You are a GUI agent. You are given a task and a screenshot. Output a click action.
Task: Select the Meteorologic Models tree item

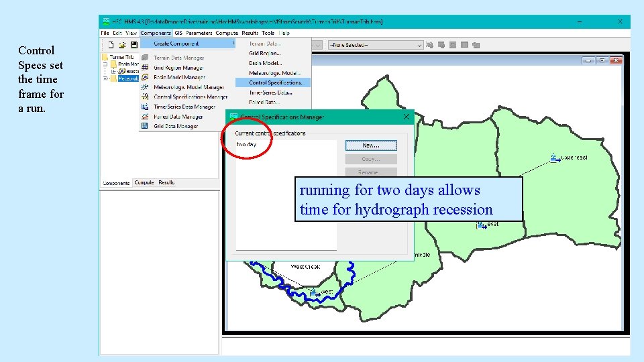pos(128,78)
